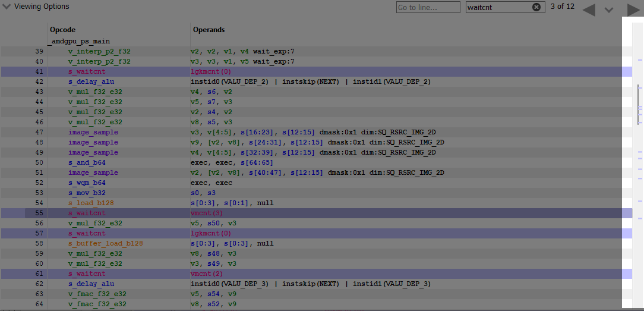Select the highlighted s_waitcnt line 55
This screenshot has width=644, height=311.
(x=87, y=213)
